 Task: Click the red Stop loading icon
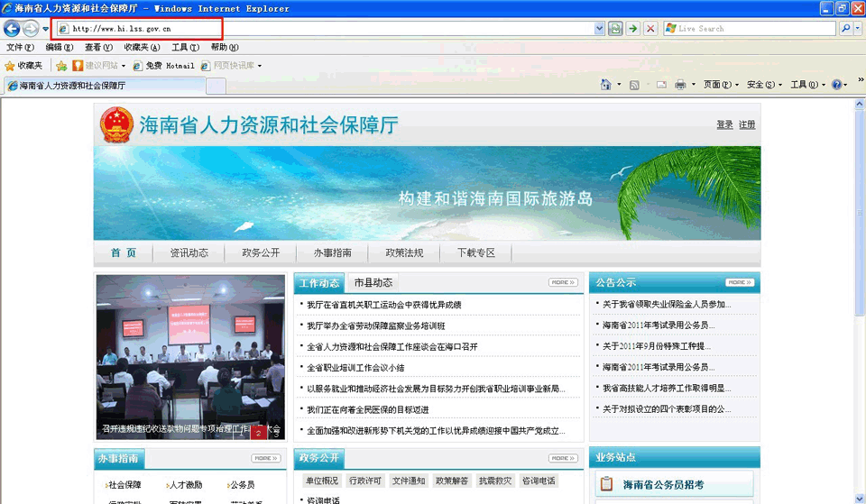pos(650,29)
